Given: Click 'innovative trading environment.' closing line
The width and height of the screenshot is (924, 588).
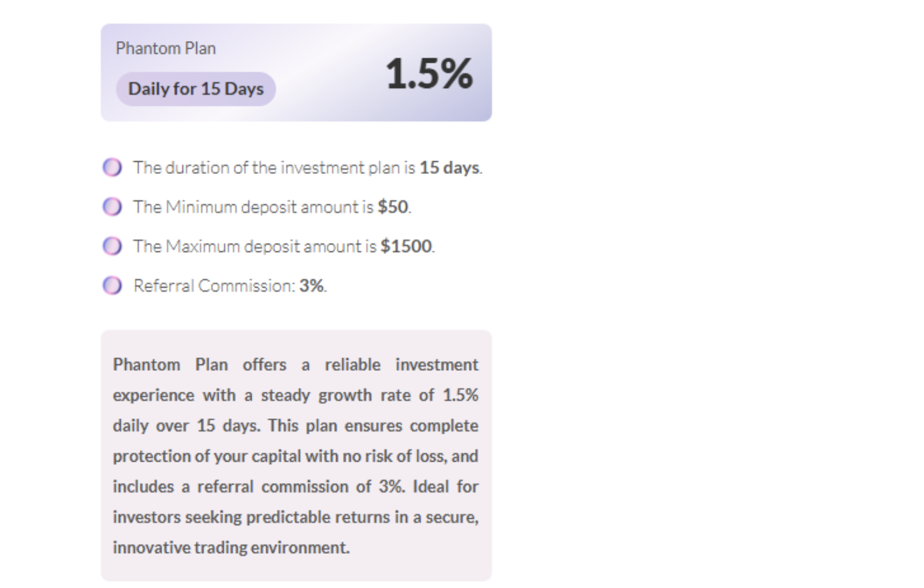Looking at the screenshot, I should [231, 548].
